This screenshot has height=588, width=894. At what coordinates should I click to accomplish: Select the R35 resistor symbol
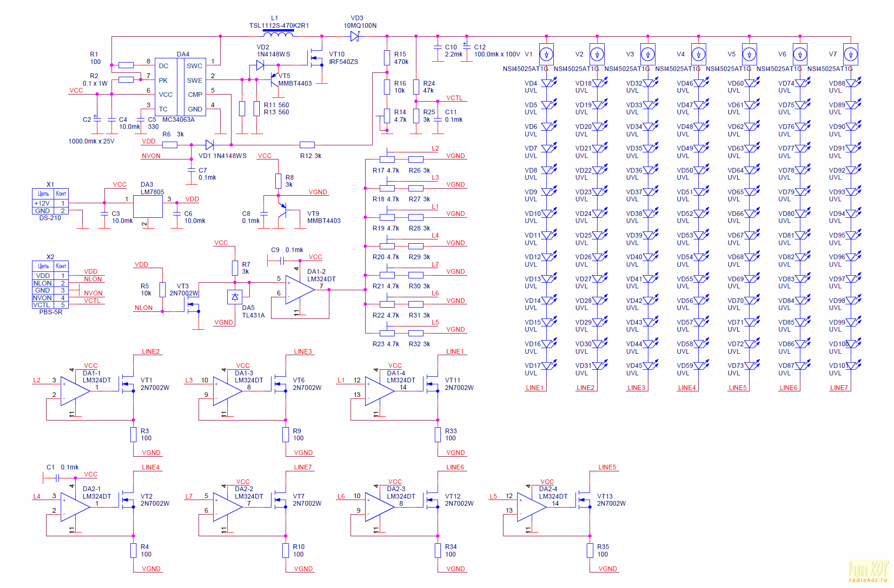click(x=590, y=551)
